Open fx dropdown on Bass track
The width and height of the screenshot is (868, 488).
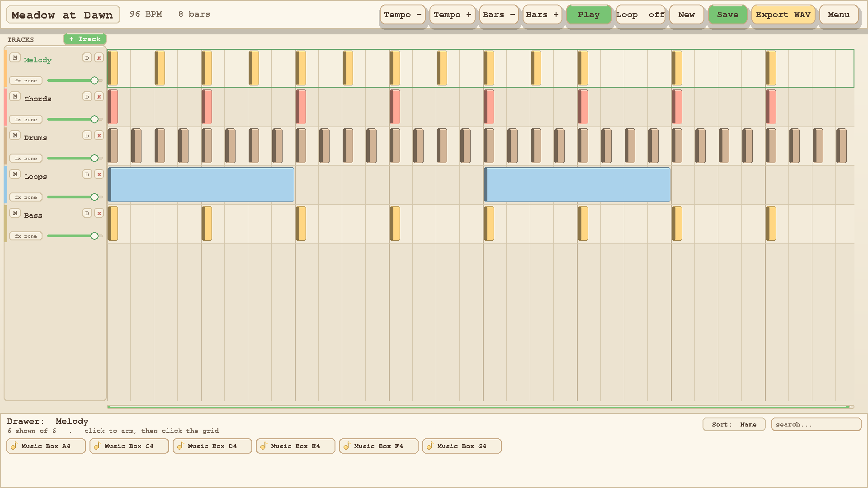pos(26,236)
